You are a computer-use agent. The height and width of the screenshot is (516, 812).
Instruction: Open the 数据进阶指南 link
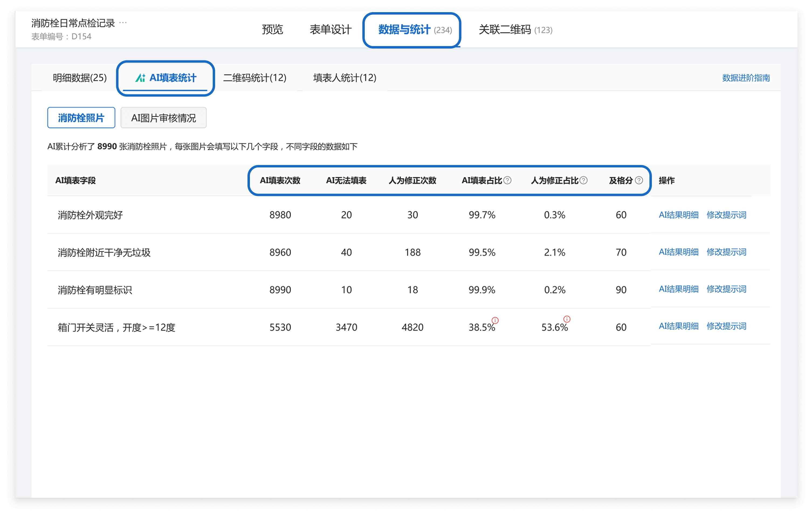coord(746,78)
